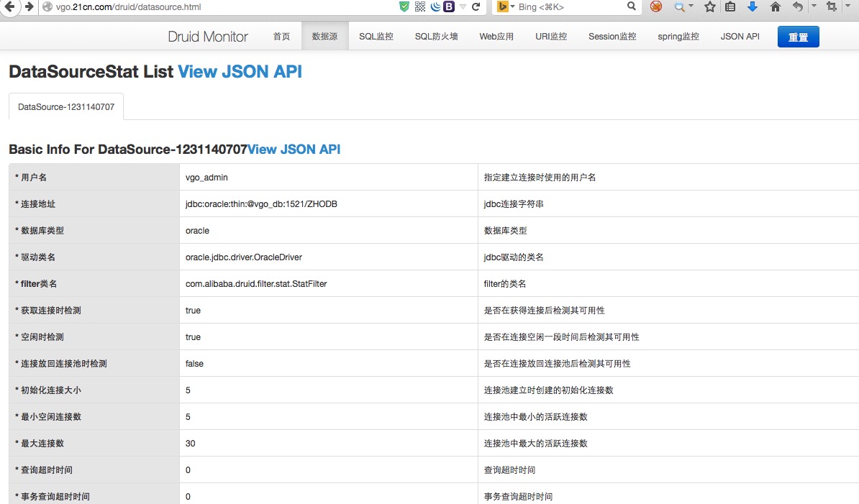Open the QR code icon in address bar

[420, 6]
